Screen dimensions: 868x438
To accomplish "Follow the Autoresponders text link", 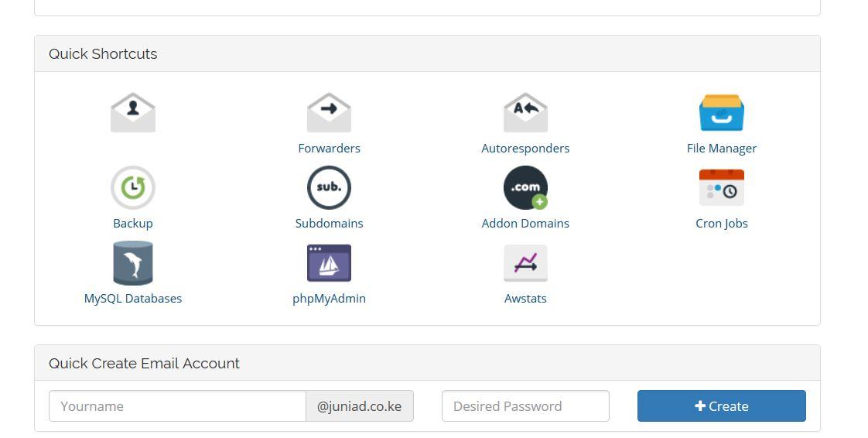I will tap(525, 149).
